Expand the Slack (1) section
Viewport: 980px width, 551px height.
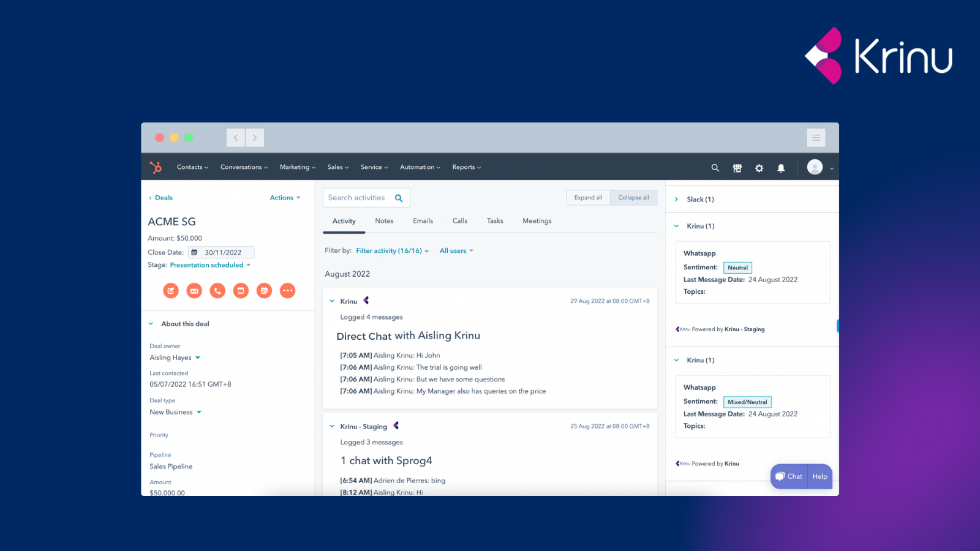pos(699,200)
